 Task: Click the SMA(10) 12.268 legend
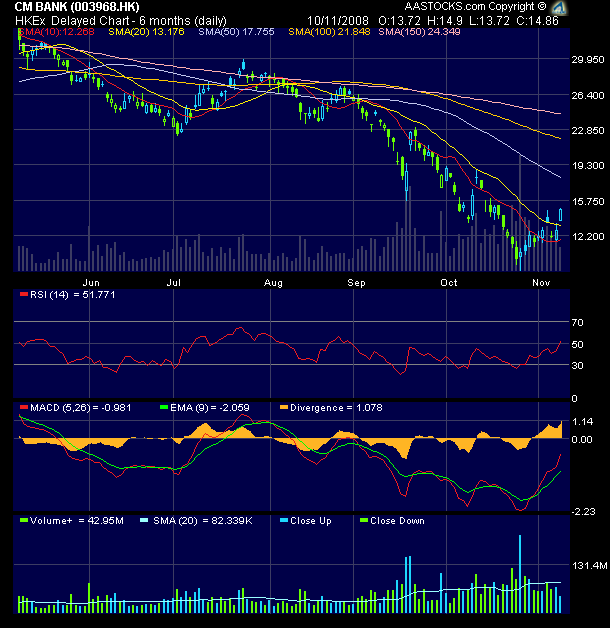[x=56, y=32]
